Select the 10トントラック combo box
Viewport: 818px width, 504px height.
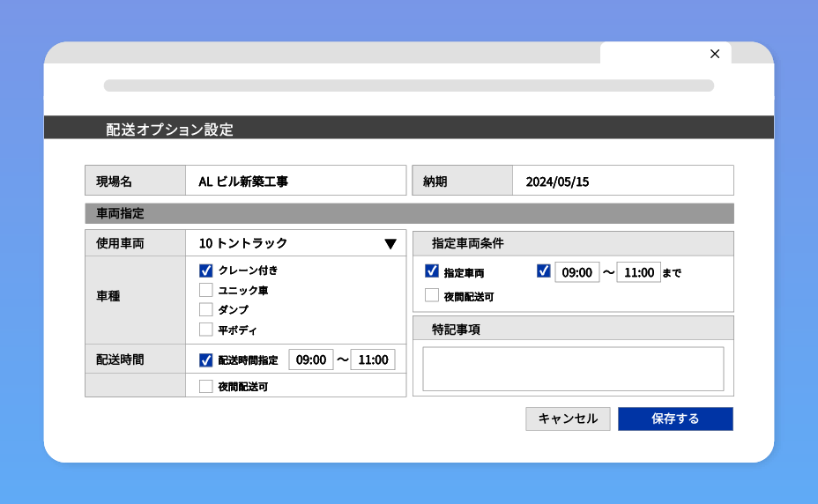(x=282, y=243)
